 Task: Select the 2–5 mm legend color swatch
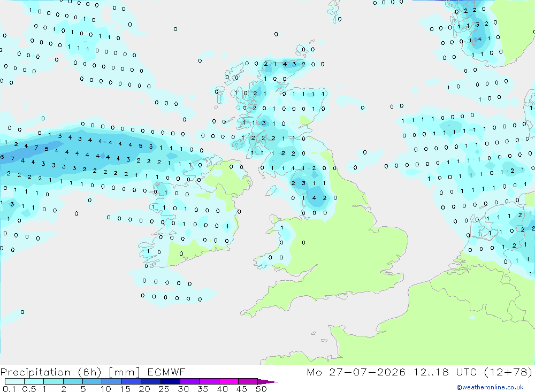(x=73, y=381)
